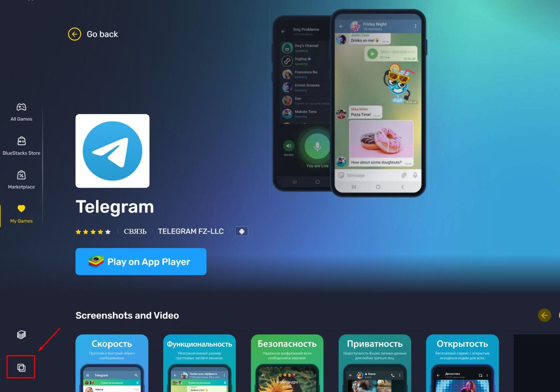
Task: Open BlueStacks Store panel
Action: (21, 145)
